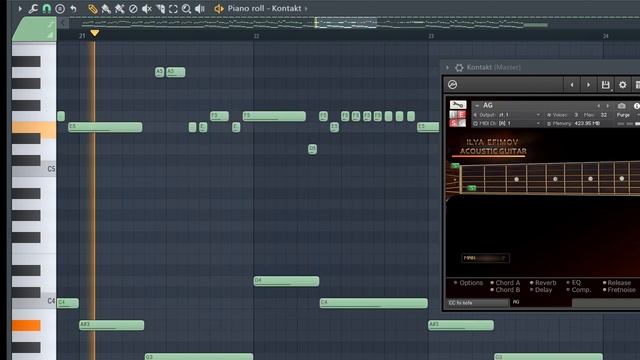Click the Kontakt logo icon
640x360 pixels.
[452, 84]
